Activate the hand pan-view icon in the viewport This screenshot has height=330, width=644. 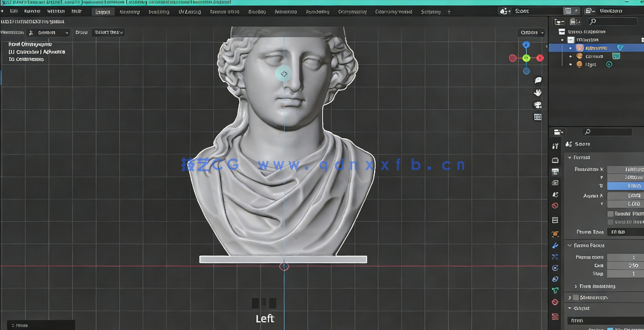pyautogui.click(x=538, y=92)
